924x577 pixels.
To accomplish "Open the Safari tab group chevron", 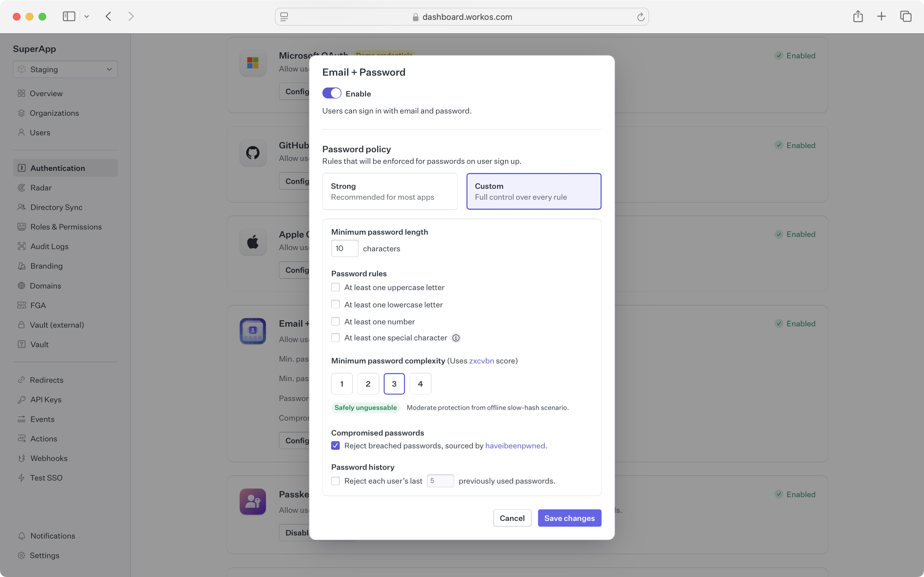I will pos(87,16).
